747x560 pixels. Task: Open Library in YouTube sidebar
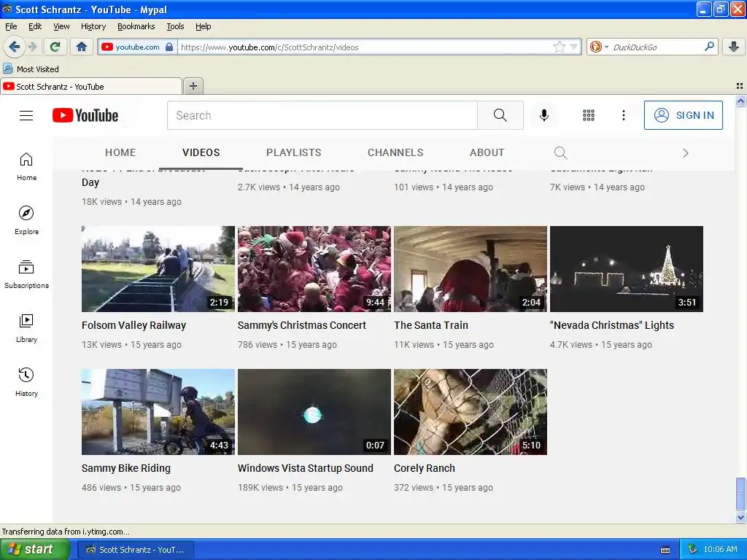click(27, 329)
